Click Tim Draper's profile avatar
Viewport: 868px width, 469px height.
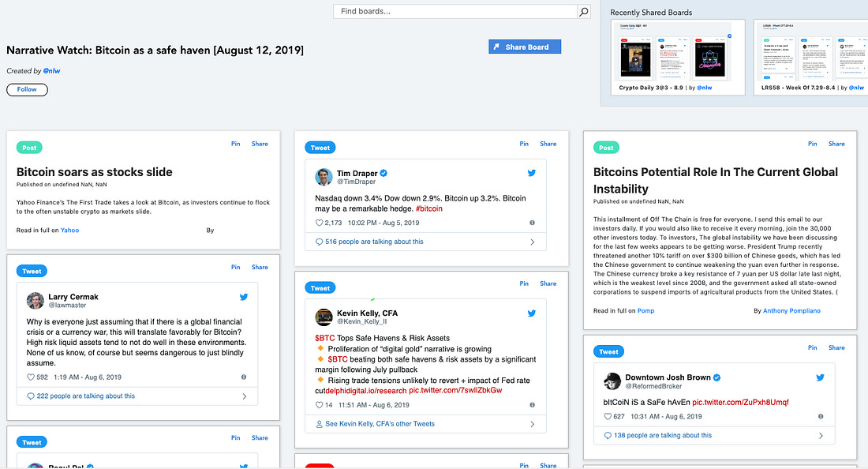pos(324,177)
